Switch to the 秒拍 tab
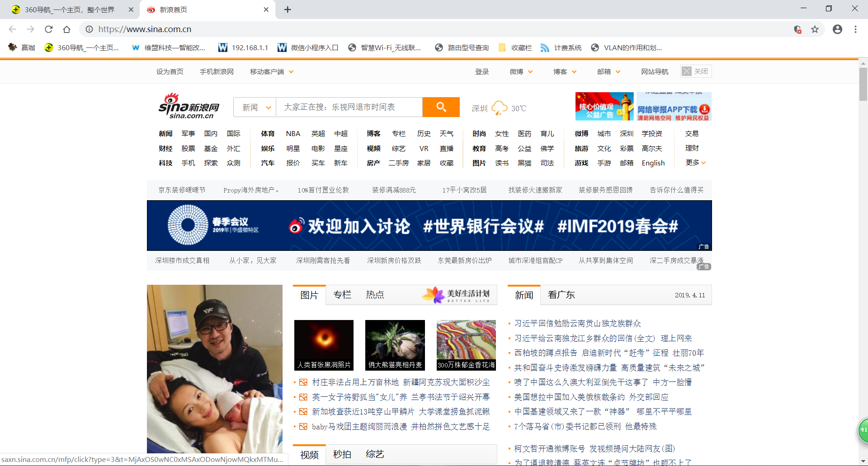Image resolution: width=868 pixels, height=466 pixels. [342, 454]
